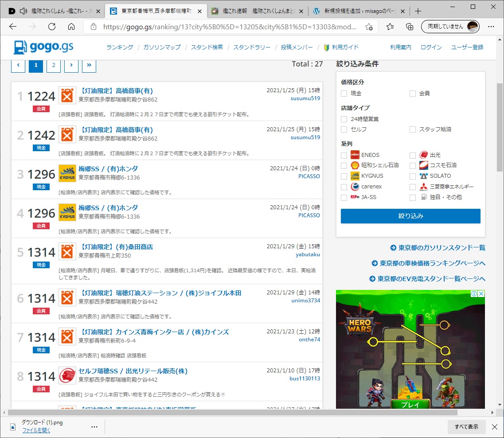Open the ランキング nav menu

click(x=120, y=47)
